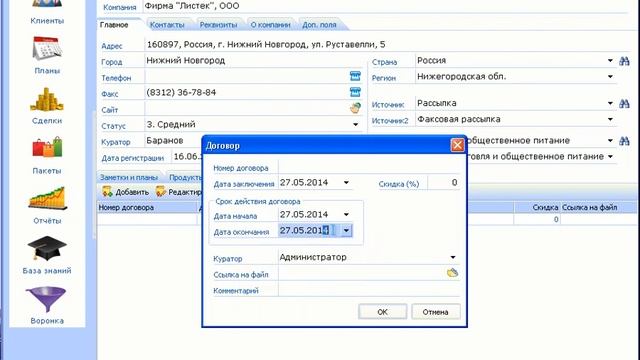Confirm the contract with the ОК button
The height and width of the screenshot is (360, 640).
pos(382,312)
